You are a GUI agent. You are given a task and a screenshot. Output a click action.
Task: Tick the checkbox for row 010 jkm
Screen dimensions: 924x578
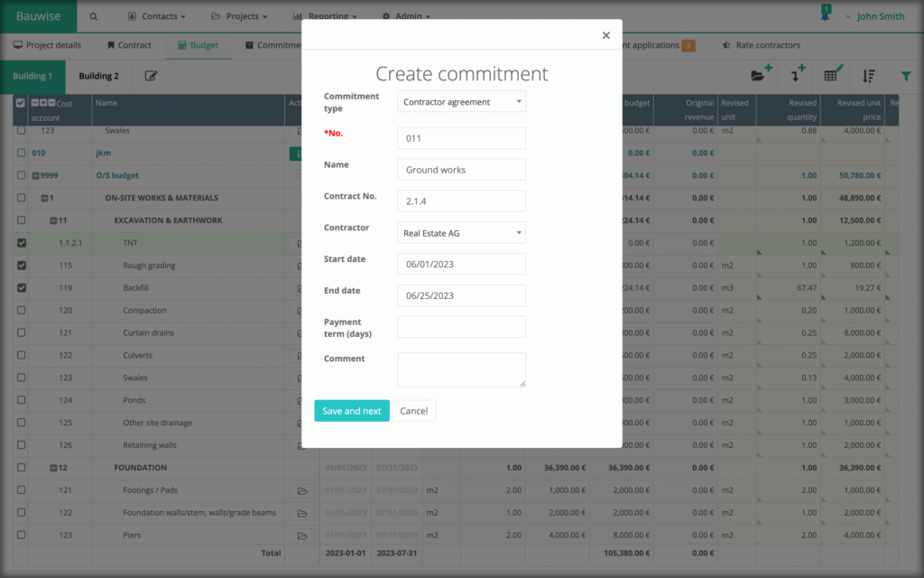coord(22,153)
